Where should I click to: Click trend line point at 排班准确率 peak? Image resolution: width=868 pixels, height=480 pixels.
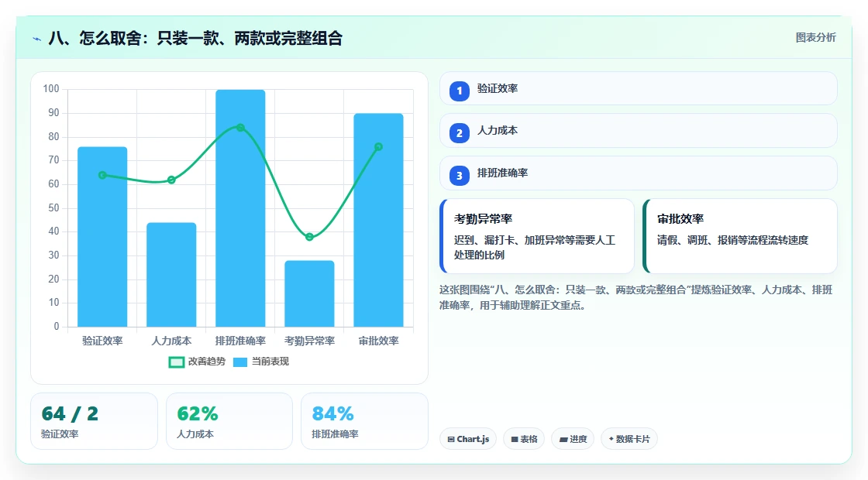[240, 128]
